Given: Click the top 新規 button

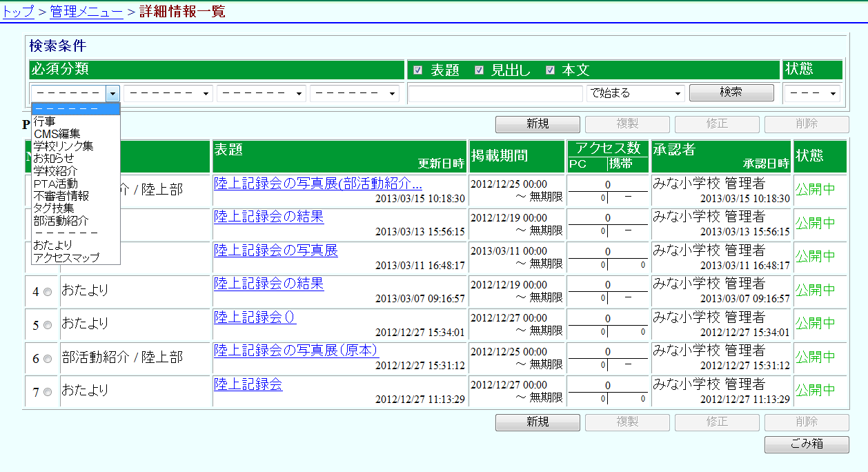Looking at the screenshot, I should point(537,124).
